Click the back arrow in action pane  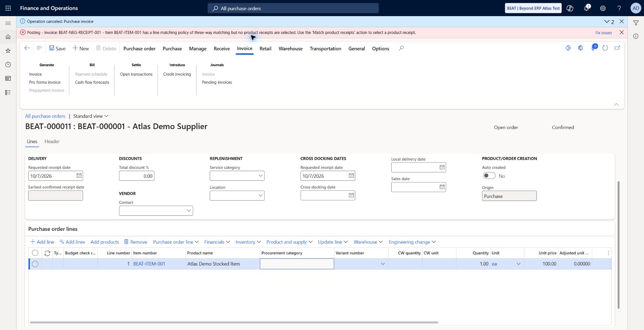click(27, 48)
